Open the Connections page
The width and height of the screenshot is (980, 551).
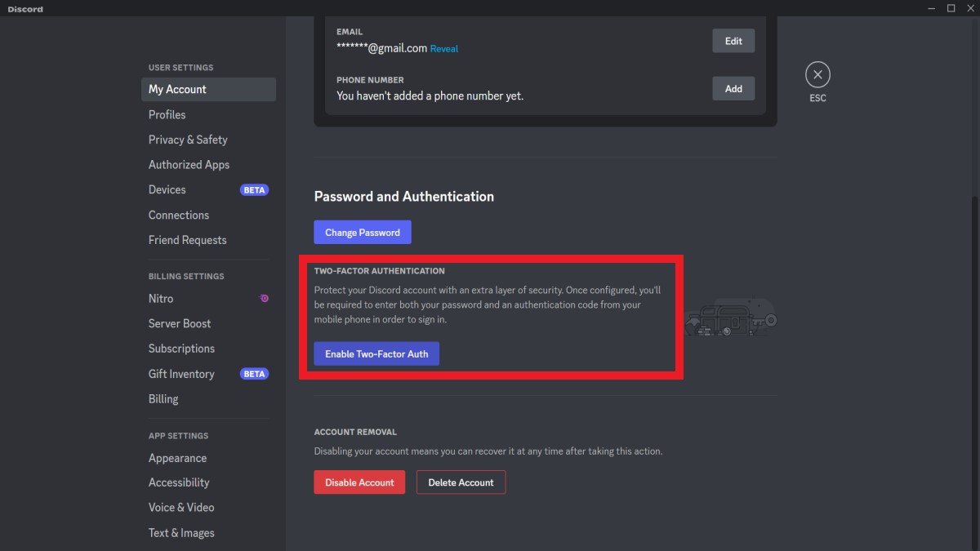pyautogui.click(x=179, y=215)
